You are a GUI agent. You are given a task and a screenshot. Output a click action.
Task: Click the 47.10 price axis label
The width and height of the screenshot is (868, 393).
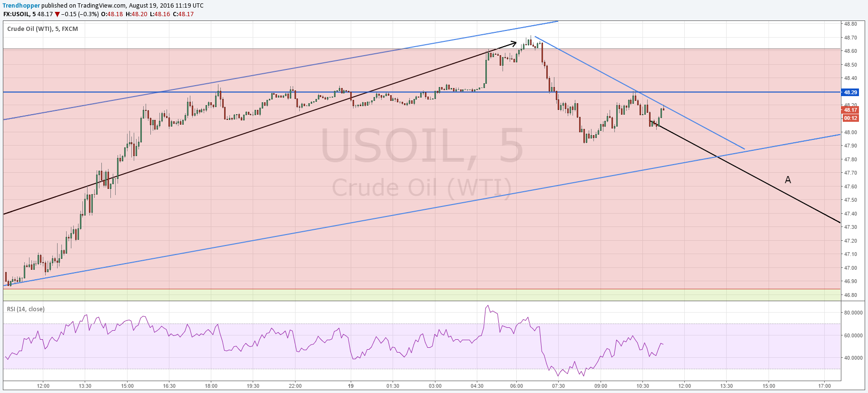(x=850, y=254)
